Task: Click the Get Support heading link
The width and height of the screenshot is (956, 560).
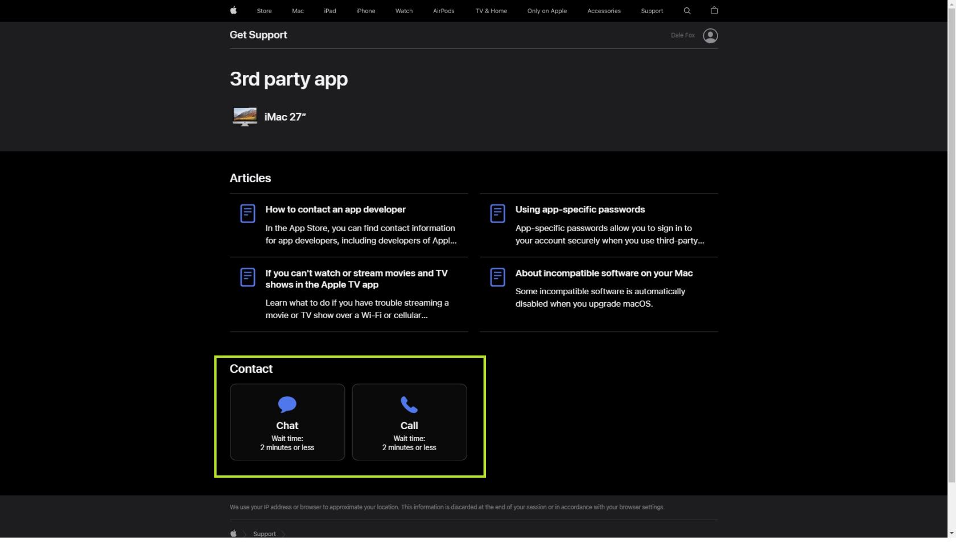Action: click(258, 35)
